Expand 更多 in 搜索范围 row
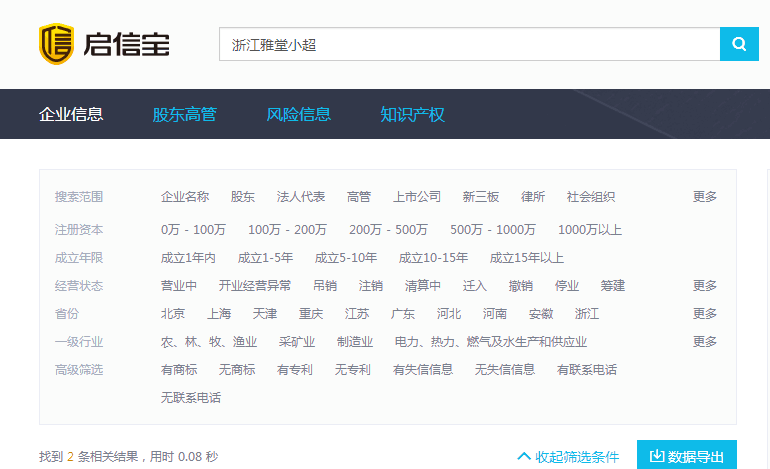 tap(705, 197)
